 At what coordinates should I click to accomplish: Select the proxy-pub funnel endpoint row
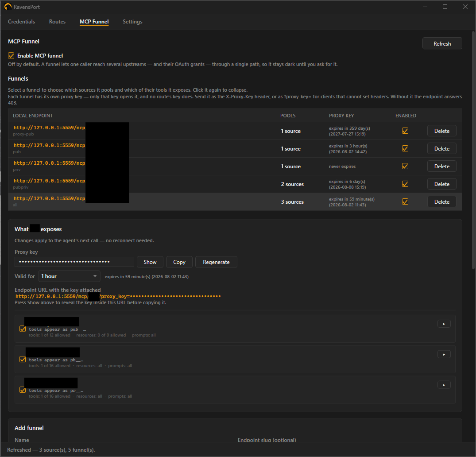pyautogui.click(x=235, y=131)
